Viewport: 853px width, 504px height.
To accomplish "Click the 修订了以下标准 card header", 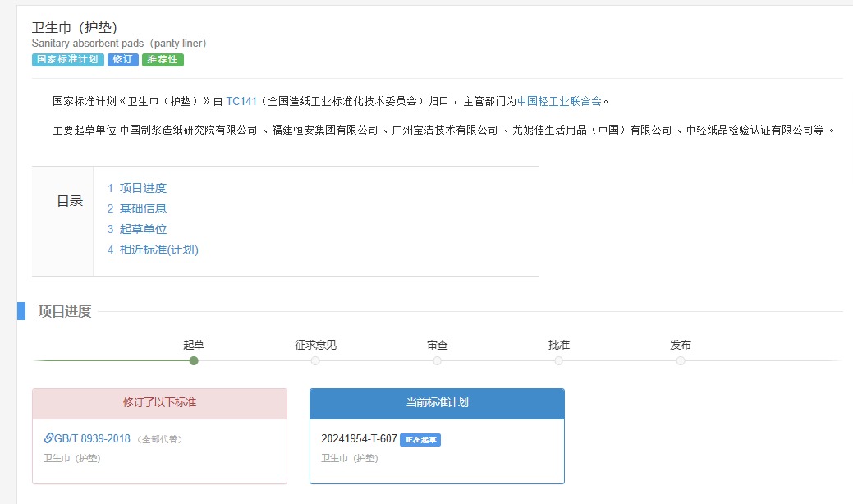I will (x=159, y=403).
